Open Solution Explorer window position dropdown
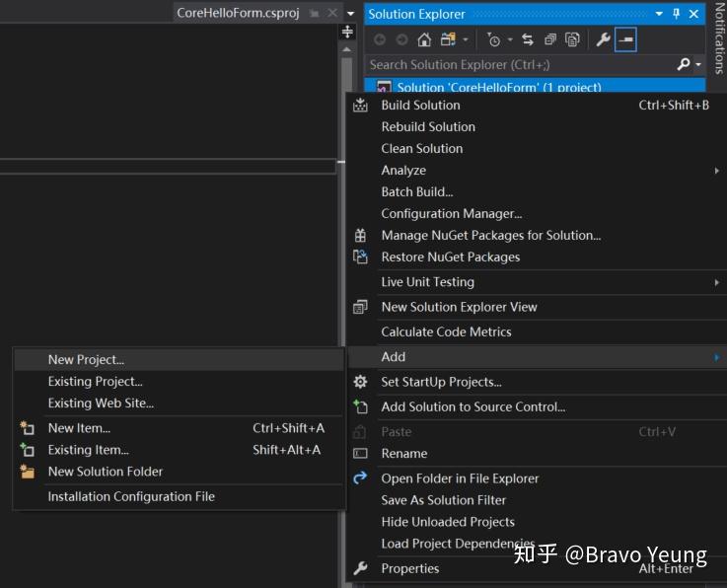727x588 pixels. 659,14
